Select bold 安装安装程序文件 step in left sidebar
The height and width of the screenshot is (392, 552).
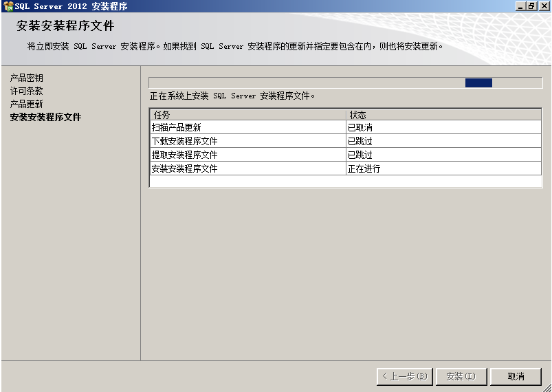[45, 118]
